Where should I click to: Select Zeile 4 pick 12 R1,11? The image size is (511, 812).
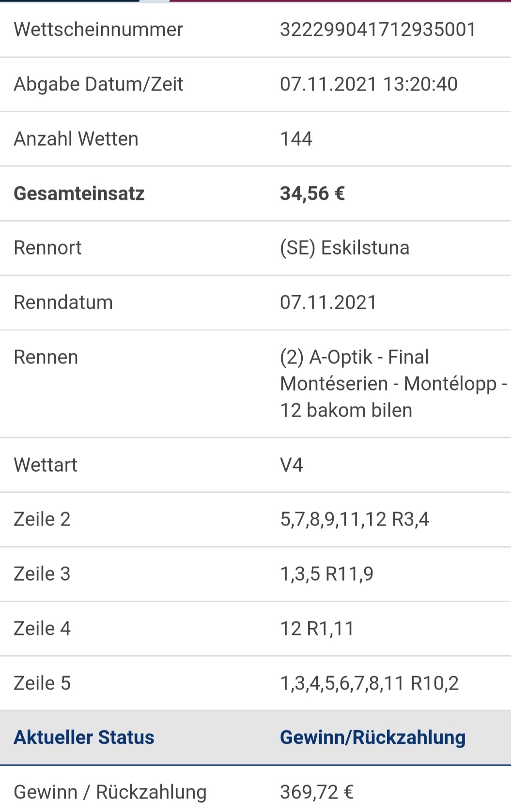(317, 629)
